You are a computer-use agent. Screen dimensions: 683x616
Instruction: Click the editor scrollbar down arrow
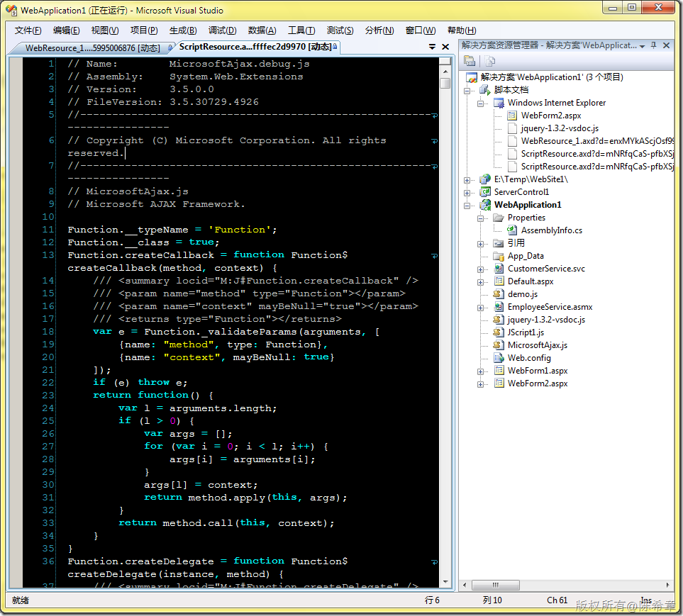[x=445, y=581]
